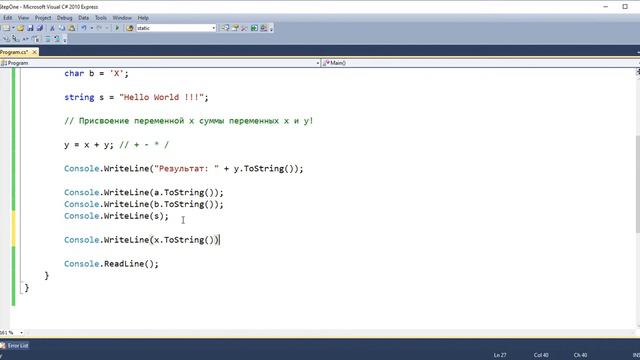
Task: Click the 'Ln 27' status bar indicator
Action: point(500,355)
